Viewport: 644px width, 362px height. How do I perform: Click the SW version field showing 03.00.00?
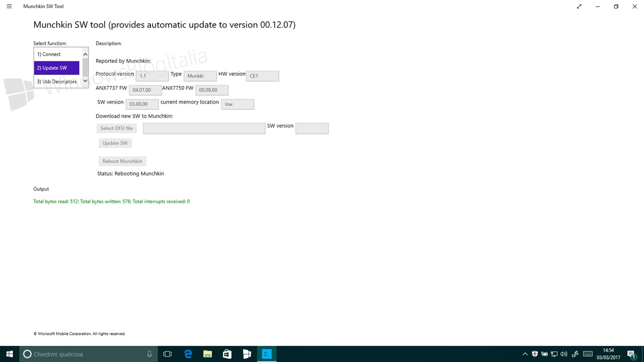pos(142,104)
